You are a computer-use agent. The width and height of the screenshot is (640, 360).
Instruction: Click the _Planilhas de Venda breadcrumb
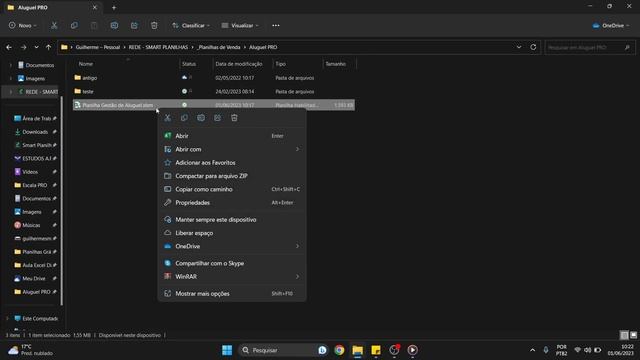point(219,47)
